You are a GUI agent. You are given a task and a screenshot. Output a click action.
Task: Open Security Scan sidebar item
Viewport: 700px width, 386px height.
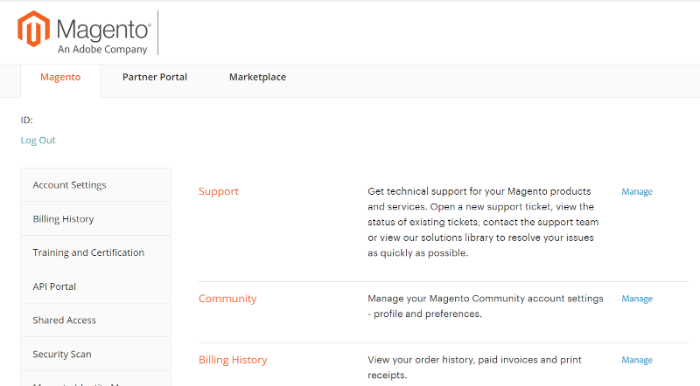coord(96,354)
